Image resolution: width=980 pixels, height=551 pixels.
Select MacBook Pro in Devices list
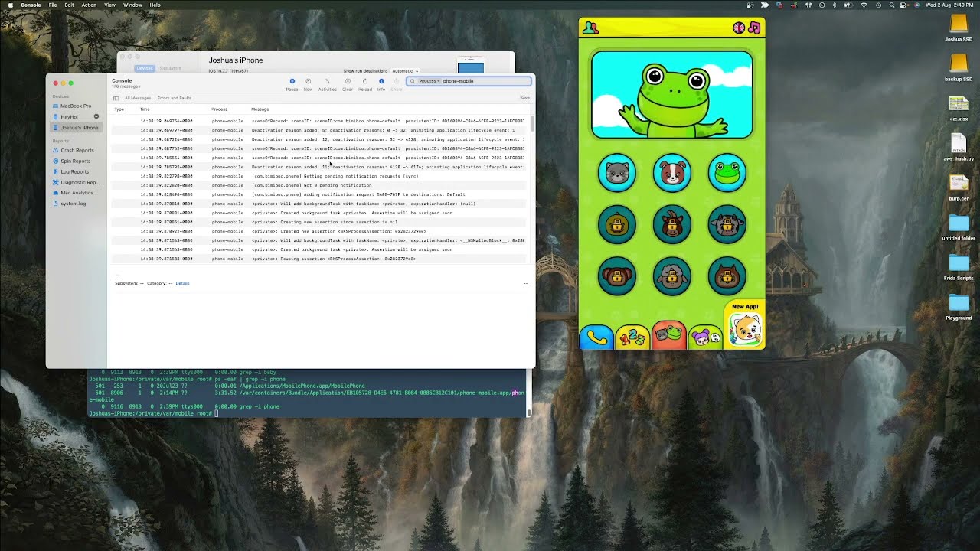[76, 106]
